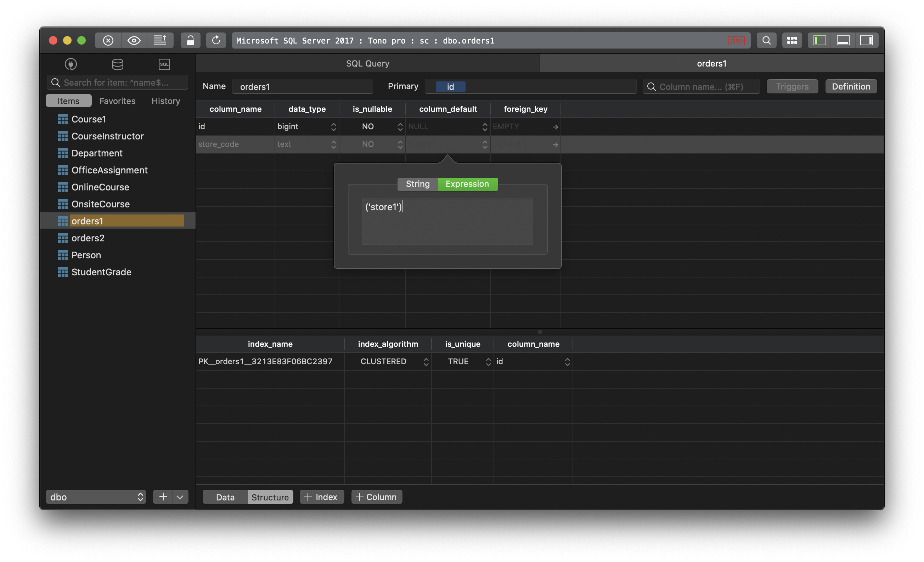Click the search/magnifier icon in toolbar
Viewport: 924px width, 562px height.
pos(765,40)
